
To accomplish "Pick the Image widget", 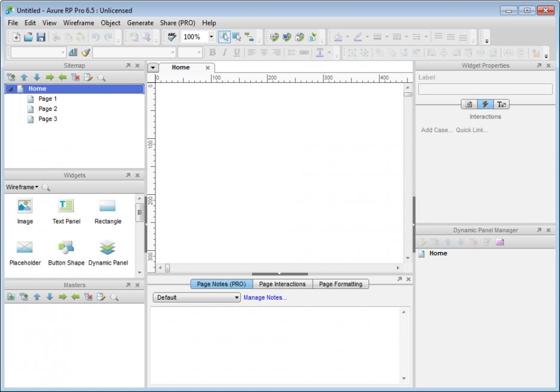I will (x=25, y=211).
